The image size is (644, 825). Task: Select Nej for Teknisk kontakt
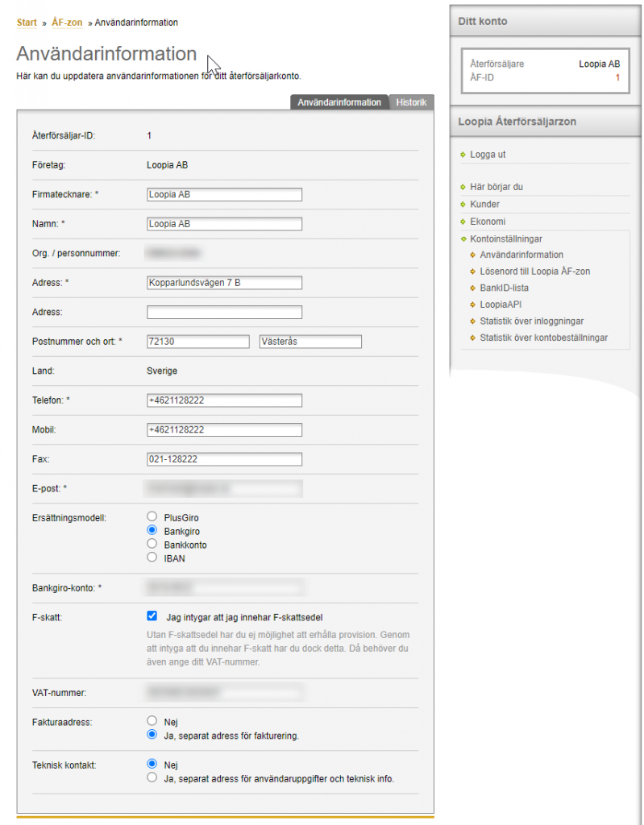[x=152, y=764]
